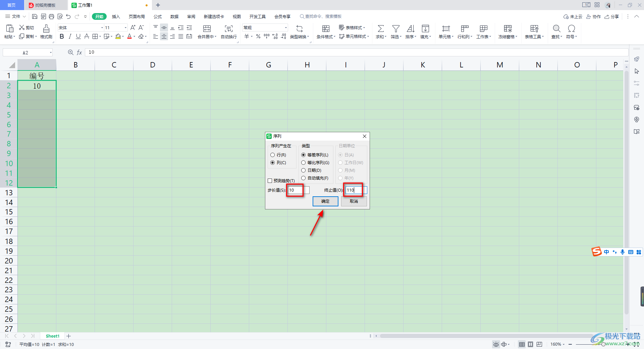Click the Fill (填充) icon
644x349 pixels.
pyautogui.click(x=425, y=29)
